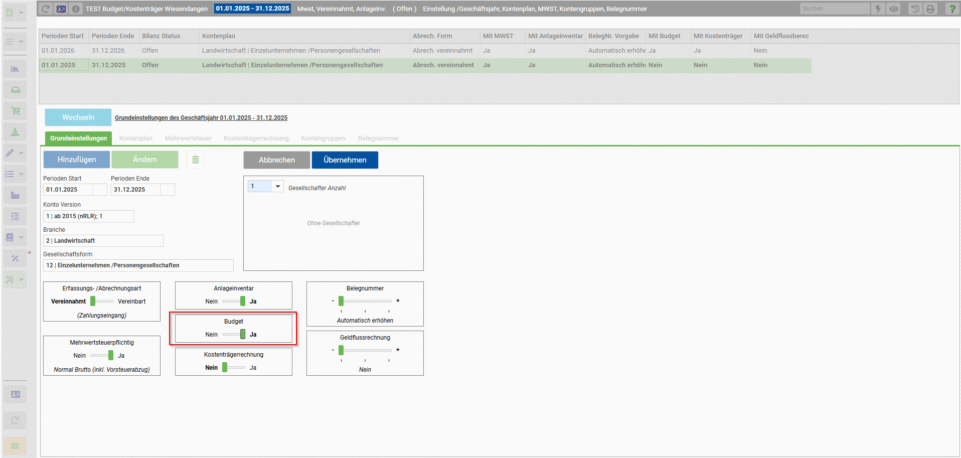The height and width of the screenshot is (458, 961).
Task: Adjust the Belegnummer slider
Action: [x=365, y=301]
